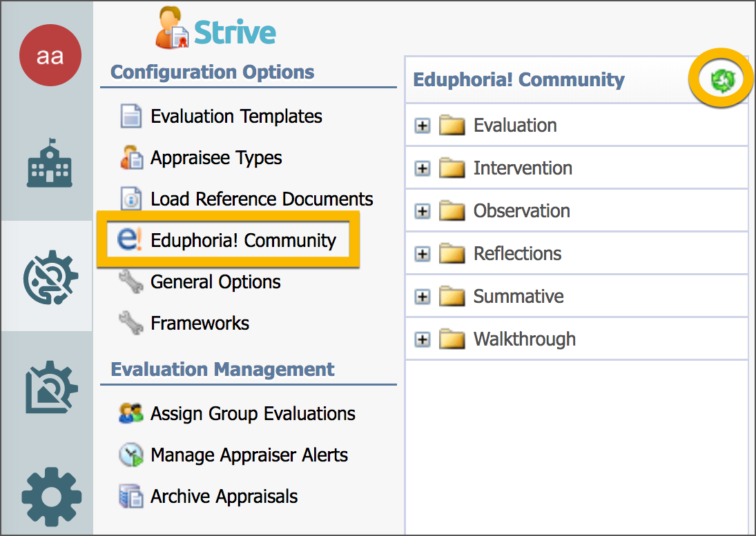Click the Evaluation folder icon

[452, 126]
